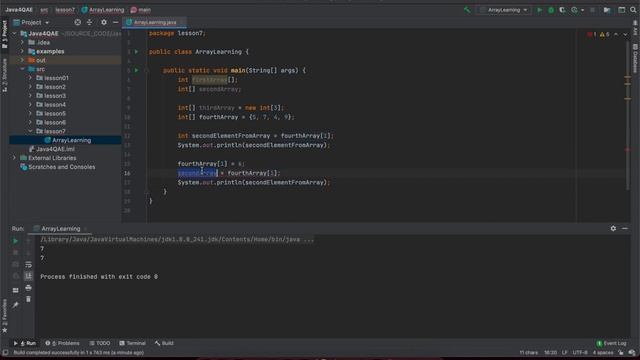Collapse the src folder
The image size is (640, 360).
tap(22, 69)
